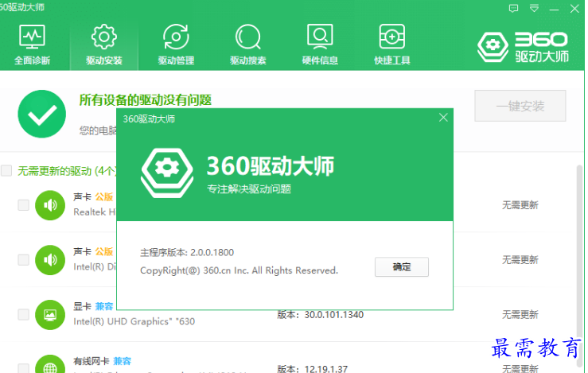Check the Intel UHD Graphics 630 driver checkbox
The height and width of the screenshot is (373, 588).
[24, 314]
